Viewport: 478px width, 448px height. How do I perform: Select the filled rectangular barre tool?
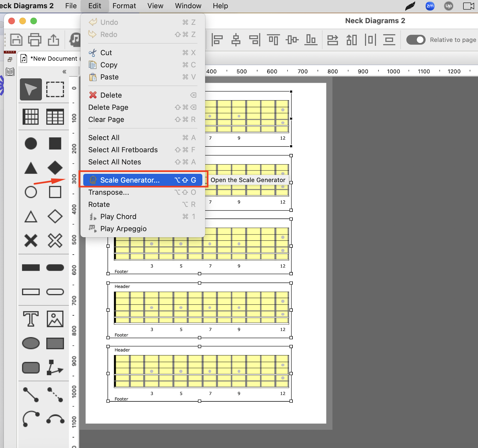[x=31, y=267]
